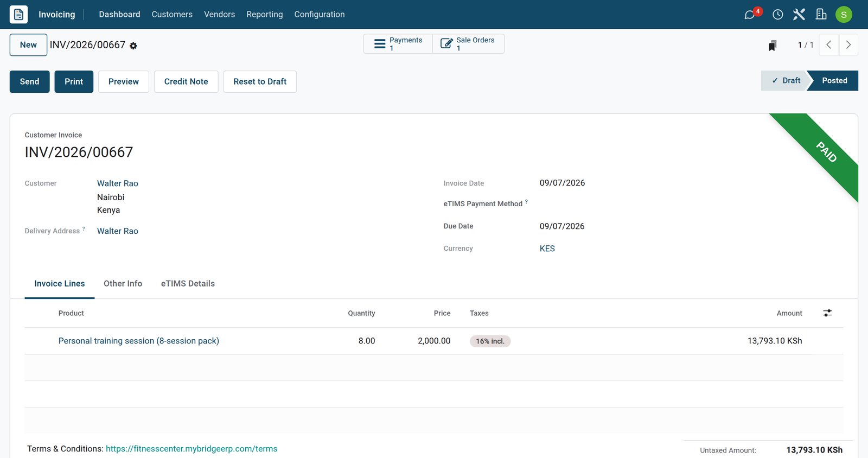868x458 pixels.
Task: Switch to Other Info tab
Action: tap(123, 284)
